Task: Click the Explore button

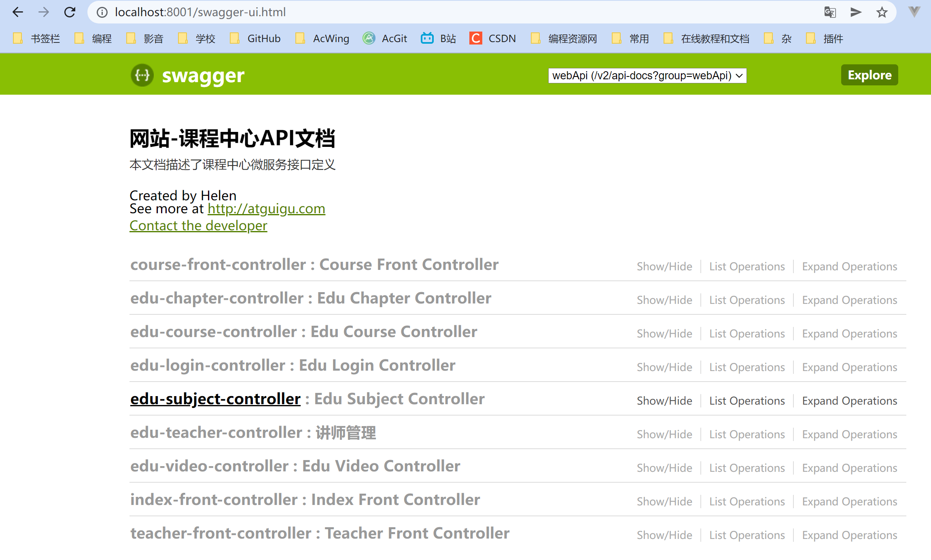Action: (x=869, y=75)
